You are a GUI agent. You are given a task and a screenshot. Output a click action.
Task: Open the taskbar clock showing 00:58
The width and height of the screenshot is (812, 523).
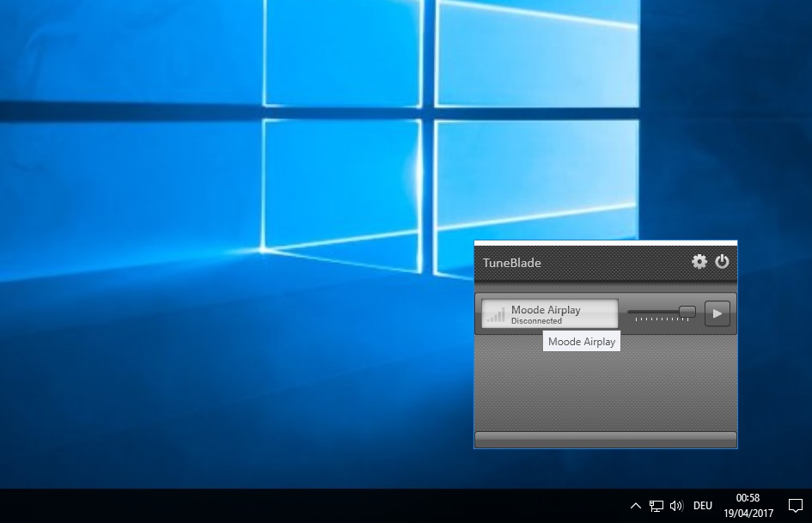pos(748,506)
